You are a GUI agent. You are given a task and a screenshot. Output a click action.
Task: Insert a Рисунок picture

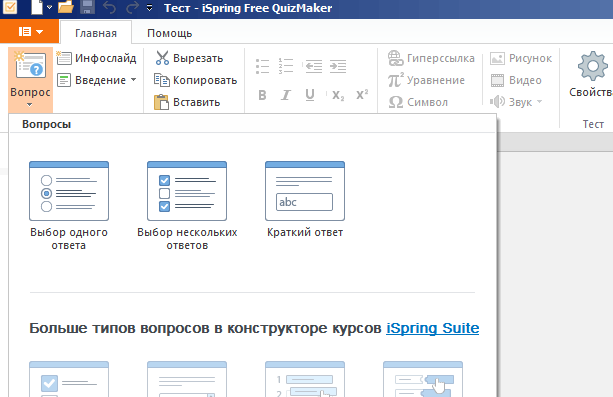tap(521, 58)
